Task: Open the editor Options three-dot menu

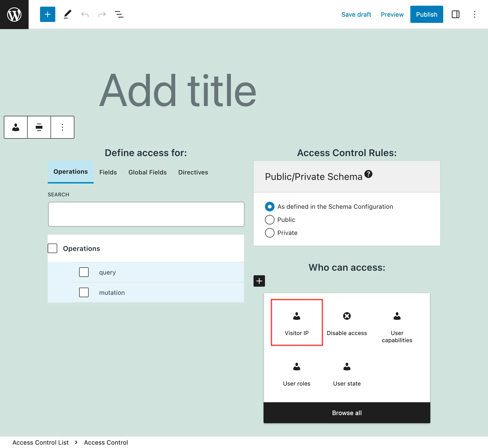Action: point(474,14)
